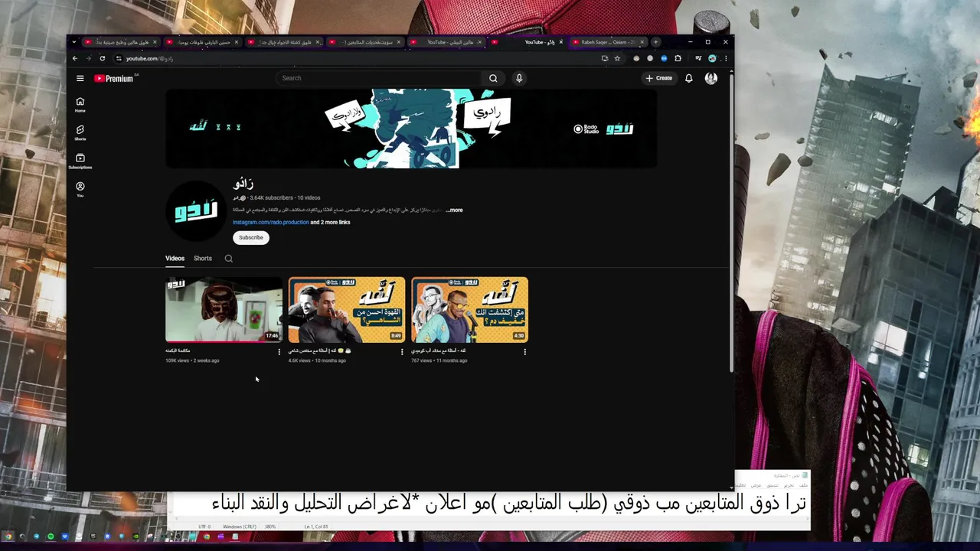The width and height of the screenshot is (980, 551).
Task: Open the 109K views video title
Action: click(x=178, y=350)
